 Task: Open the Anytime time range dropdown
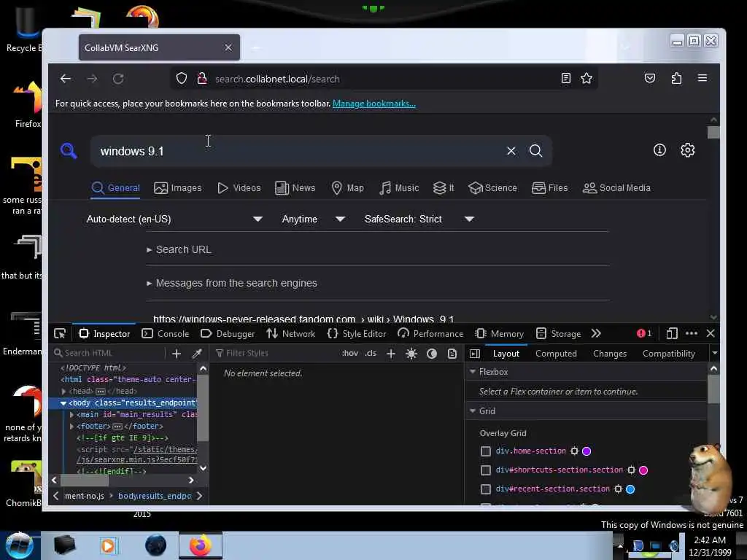[x=313, y=219]
